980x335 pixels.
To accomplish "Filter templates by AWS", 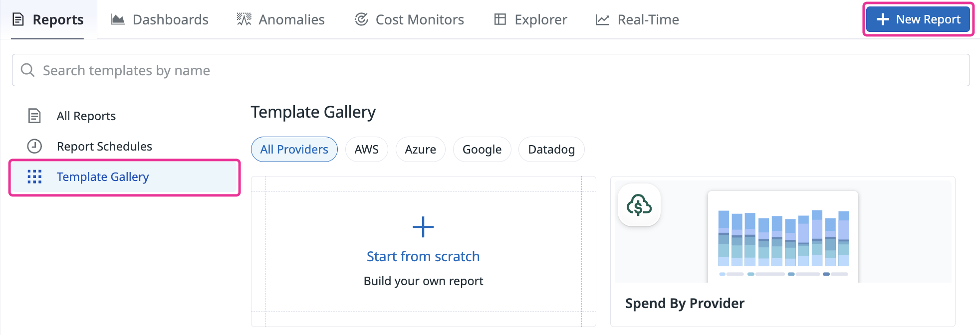I will point(366,150).
